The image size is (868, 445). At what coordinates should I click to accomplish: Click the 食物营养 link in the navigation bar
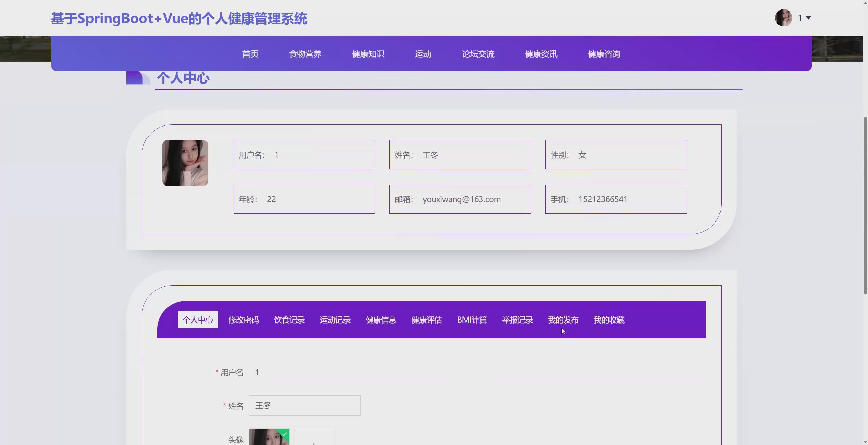[x=305, y=54]
